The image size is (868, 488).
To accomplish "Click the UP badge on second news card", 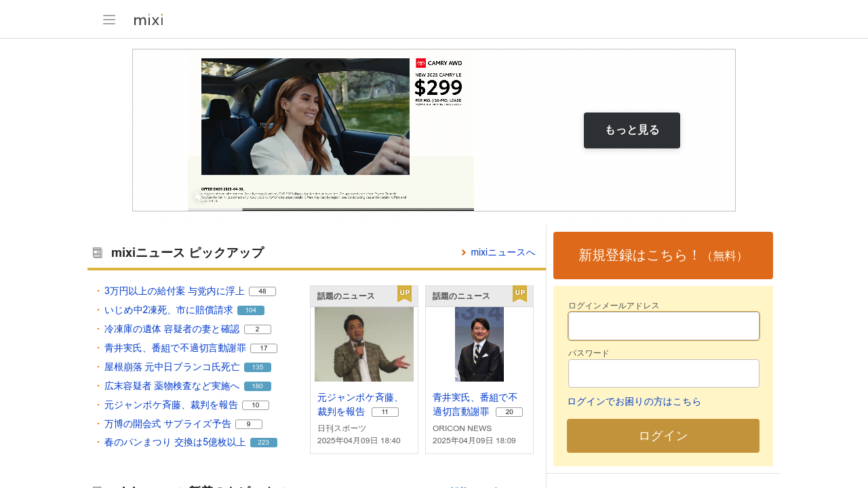I will click(519, 294).
